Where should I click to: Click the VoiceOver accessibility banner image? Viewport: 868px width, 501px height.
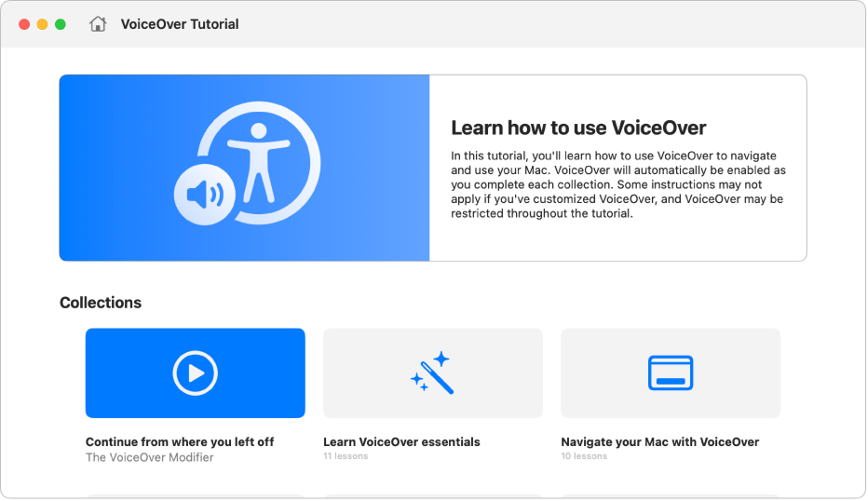(x=244, y=168)
